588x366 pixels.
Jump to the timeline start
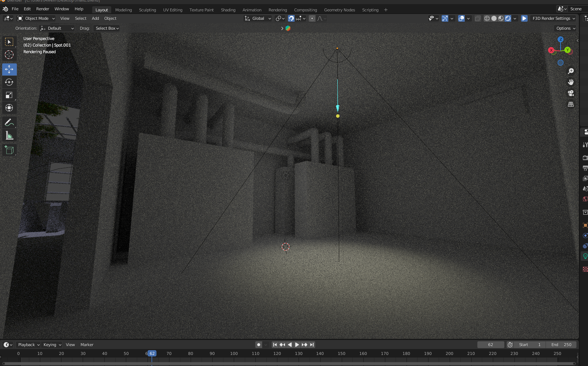click(x=275, y=344)
